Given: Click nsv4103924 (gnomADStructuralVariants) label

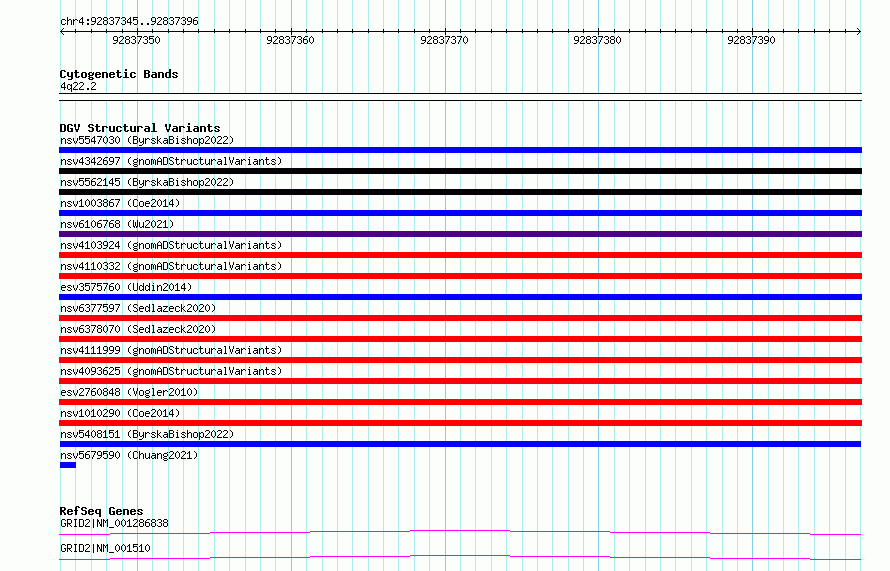Looking at the screenshot, I should pyautogui.click(x=171, y=245).
